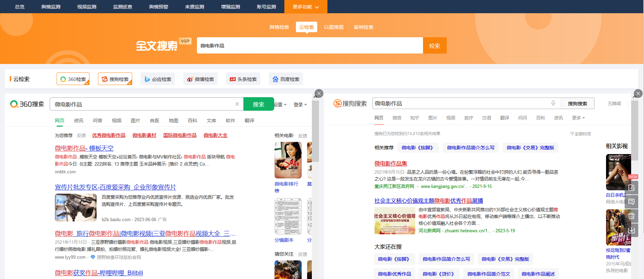Viewport: 644px width, 279px height.
Task: Click the 360 panel vertical scrollbar
Action: click(x=315, y=135)
